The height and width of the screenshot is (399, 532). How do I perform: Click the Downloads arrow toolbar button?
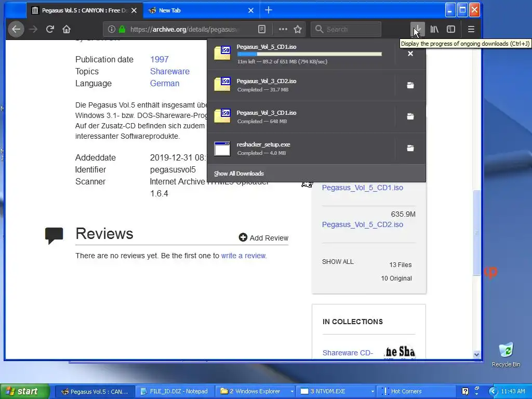pyautogui.click(x=417, y=29)
